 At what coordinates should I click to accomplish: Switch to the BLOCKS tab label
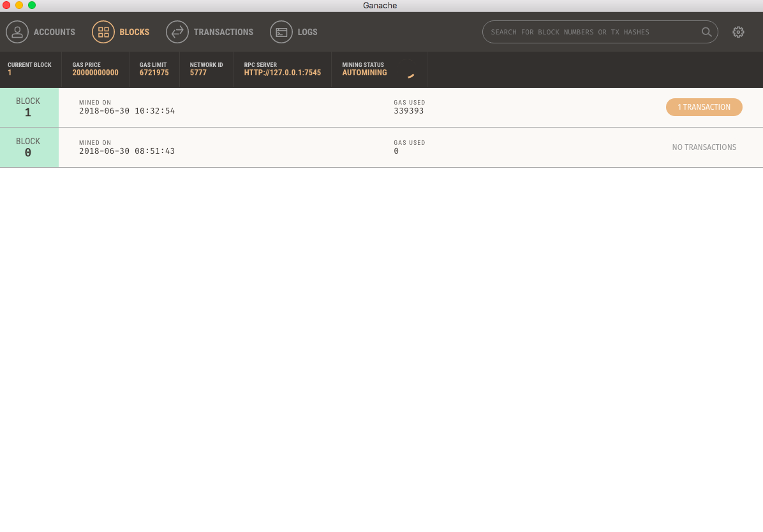[x=135, y=32]
